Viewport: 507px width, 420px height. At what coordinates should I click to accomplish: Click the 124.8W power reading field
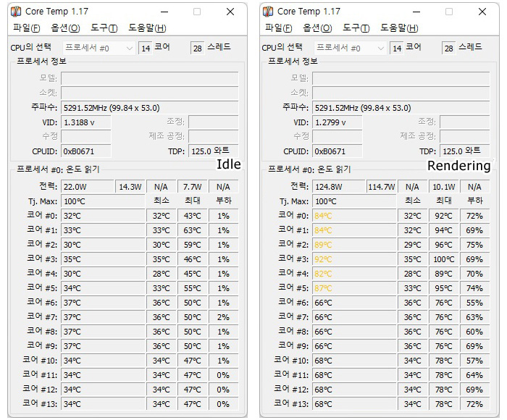click(339, 187)
